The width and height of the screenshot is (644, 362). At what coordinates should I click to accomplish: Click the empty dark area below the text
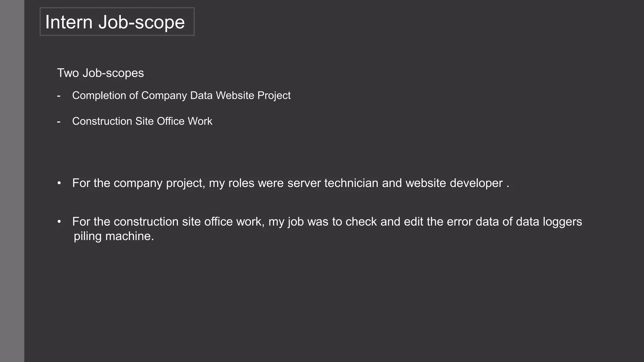[333, 302]
